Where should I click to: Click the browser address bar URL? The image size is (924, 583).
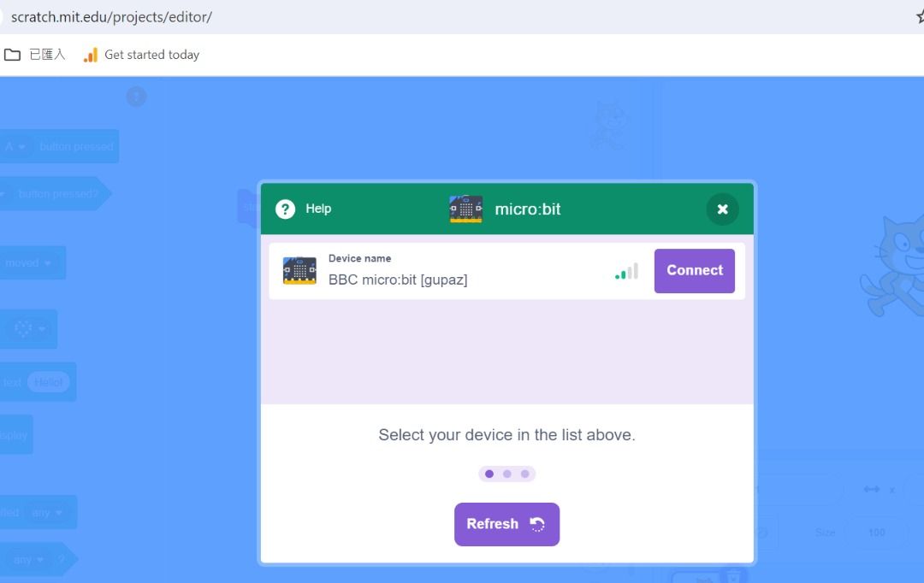coord(111,17)
